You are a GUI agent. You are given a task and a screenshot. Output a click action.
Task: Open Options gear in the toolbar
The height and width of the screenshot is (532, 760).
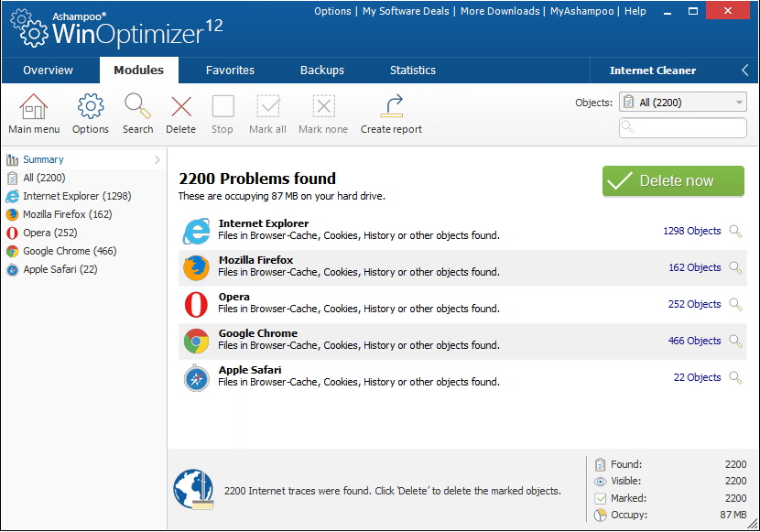pos(91,106)
